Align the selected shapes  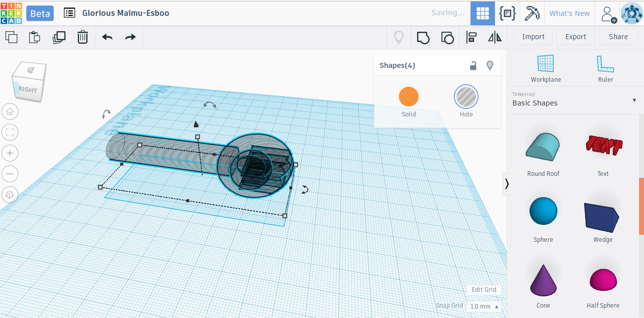pyautogui.click(x=471, y=37)
